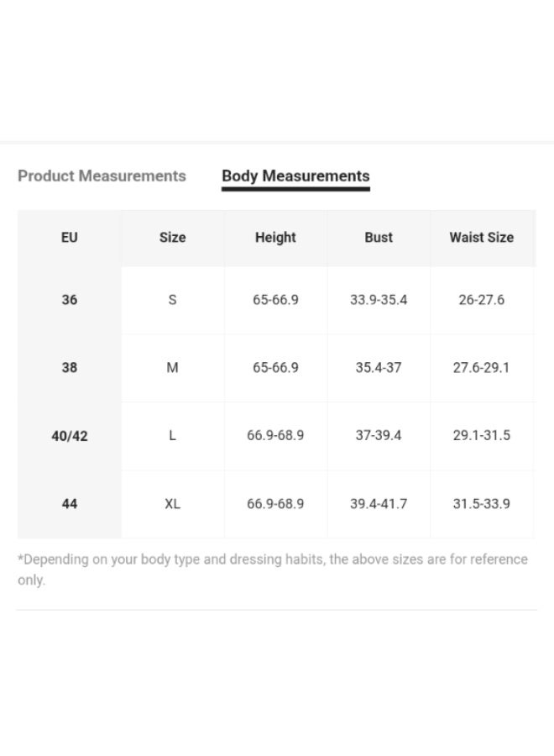This screenshot has width=554, height=756.
Task: Click the sizing reference disclaimer note
Action: [x=273, y=570]
